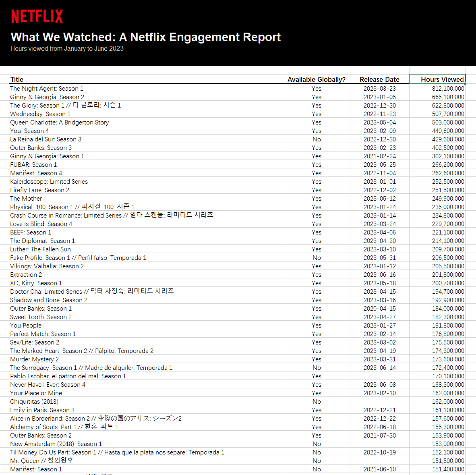Select the No cell for La Reina del Sur

[317, 139]
